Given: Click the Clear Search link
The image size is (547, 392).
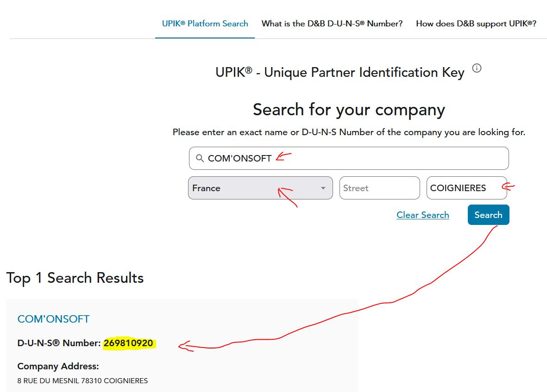Looking at the screenshot, I should [422, 215].
